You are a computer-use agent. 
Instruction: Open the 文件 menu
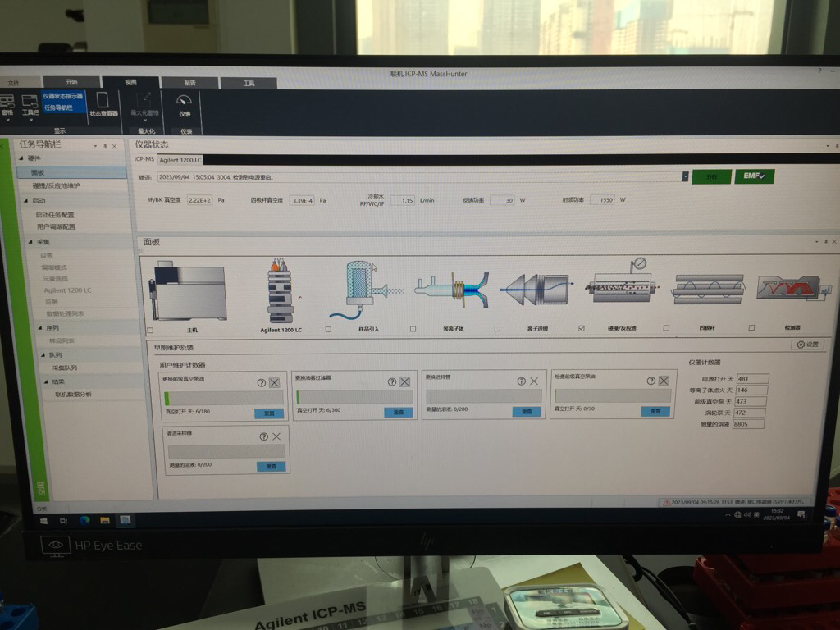coord(13,83)
